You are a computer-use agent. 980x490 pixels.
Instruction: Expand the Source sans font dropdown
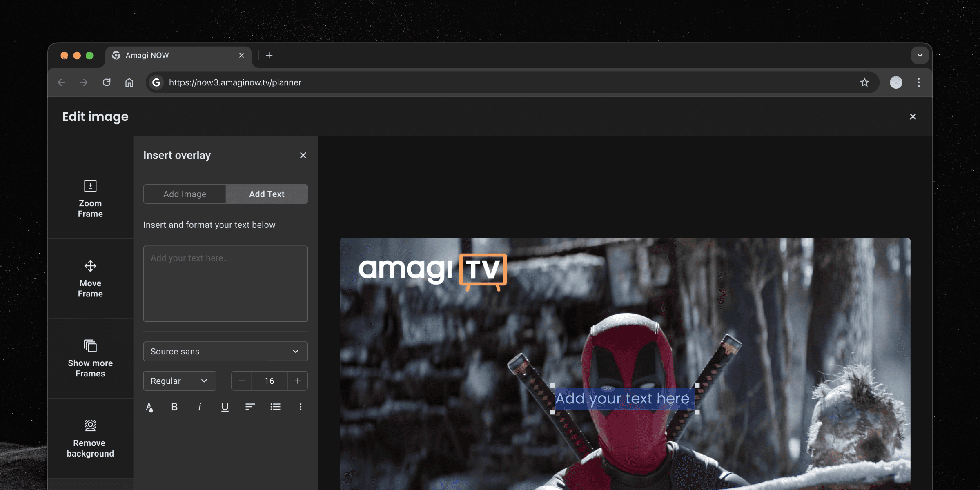pyautogui.click(x=225, y=351)
